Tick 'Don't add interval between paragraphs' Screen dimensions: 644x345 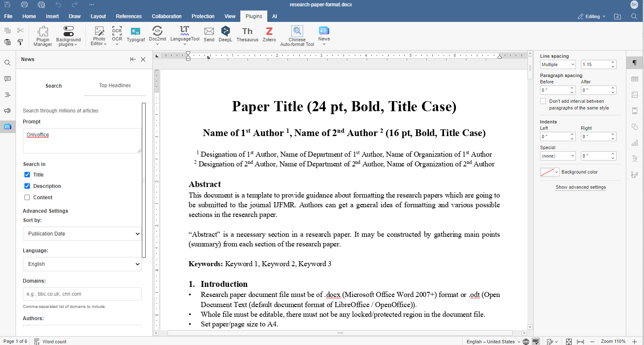pyautogui.click(x=543, y=101)
